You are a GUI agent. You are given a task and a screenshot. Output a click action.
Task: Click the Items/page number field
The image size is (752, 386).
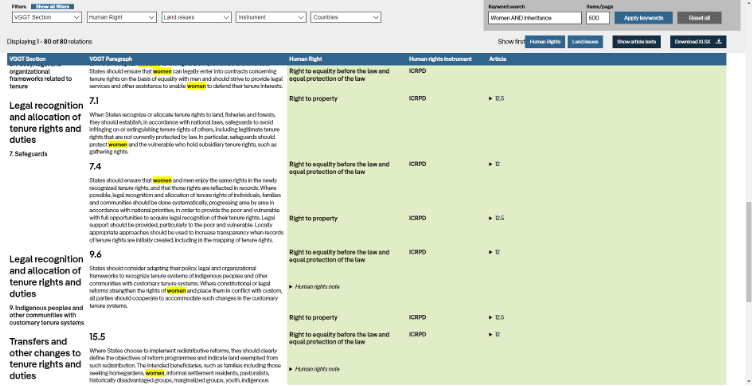[598, 18]
